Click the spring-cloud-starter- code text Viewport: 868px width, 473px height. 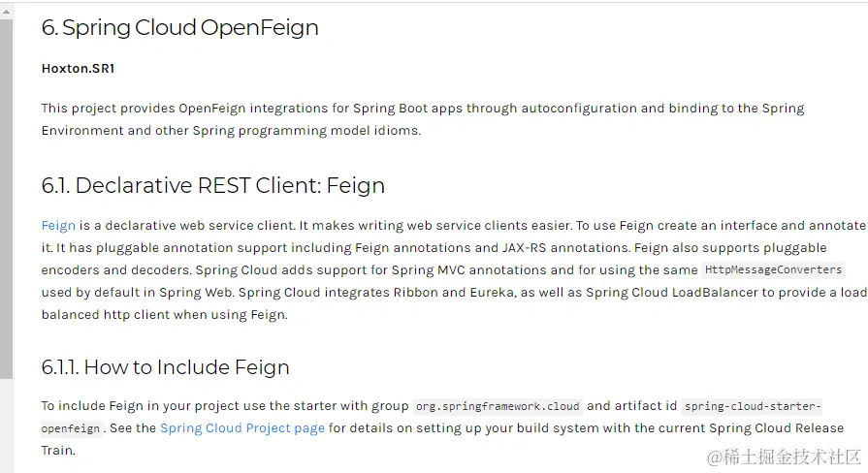(x=753, y=407)
